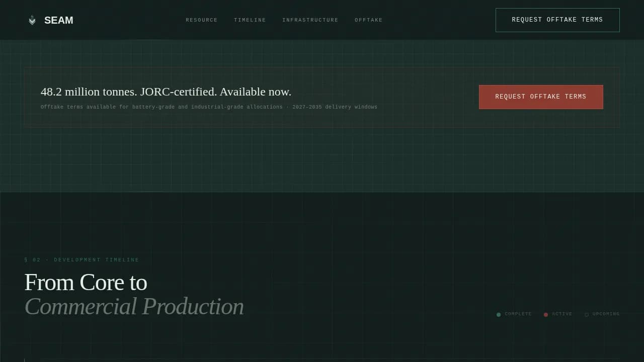Click the offtake delivery windows subtext
Image resolution: width=644 pixels, height=362 pixels.
point(209,107)
